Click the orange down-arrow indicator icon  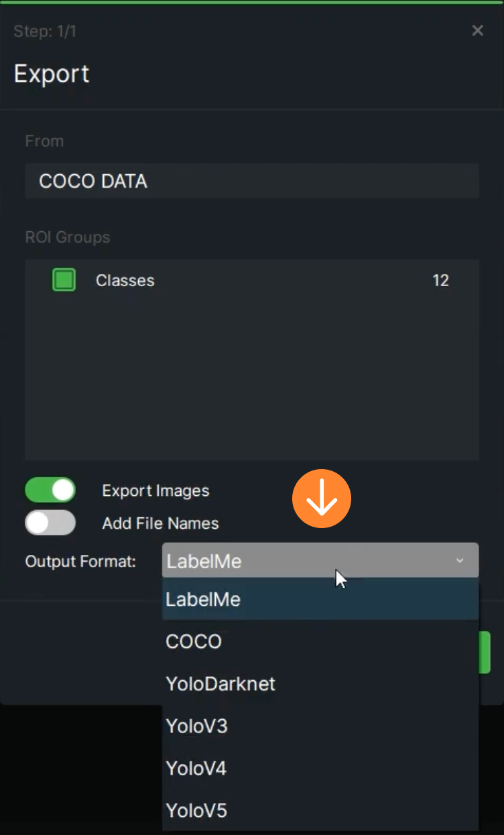click(322, 499)
